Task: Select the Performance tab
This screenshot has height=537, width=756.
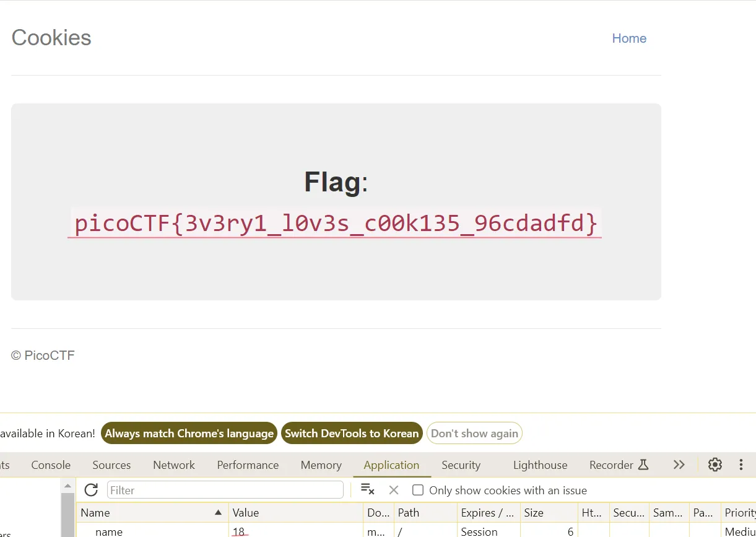Action: pyautogui.click(x=248, y=465)
